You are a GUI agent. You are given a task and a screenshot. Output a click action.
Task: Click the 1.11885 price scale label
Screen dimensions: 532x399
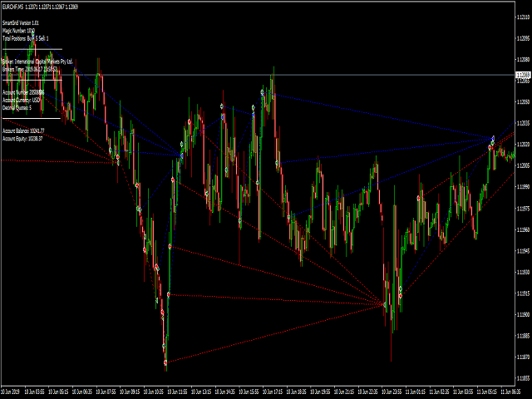click(524, 336)
